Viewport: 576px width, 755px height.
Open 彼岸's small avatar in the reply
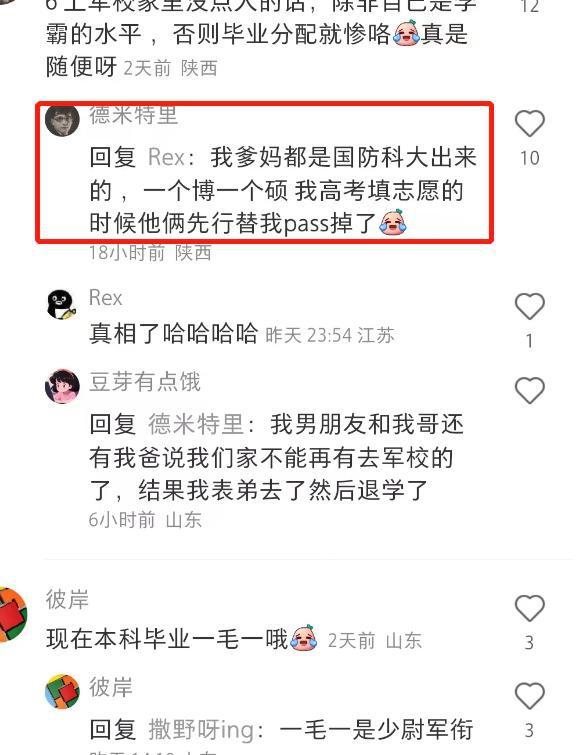click(x=62, y=691)
